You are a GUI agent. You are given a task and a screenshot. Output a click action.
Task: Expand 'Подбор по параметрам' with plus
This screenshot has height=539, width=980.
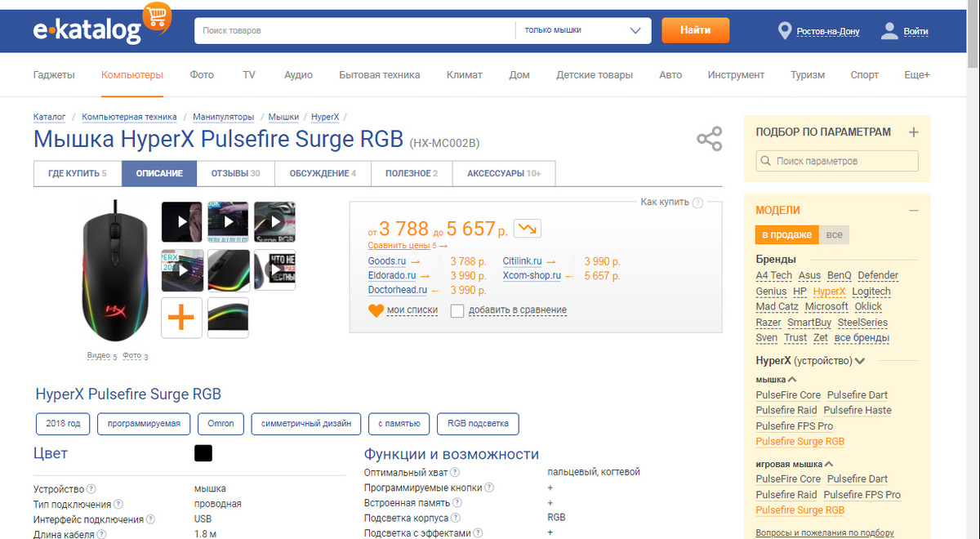(x=913, y=132)
